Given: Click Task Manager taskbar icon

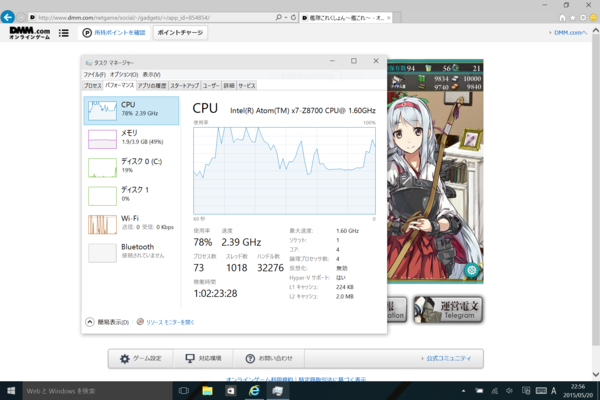Looking at the screenshot, I should coord(277,391).
